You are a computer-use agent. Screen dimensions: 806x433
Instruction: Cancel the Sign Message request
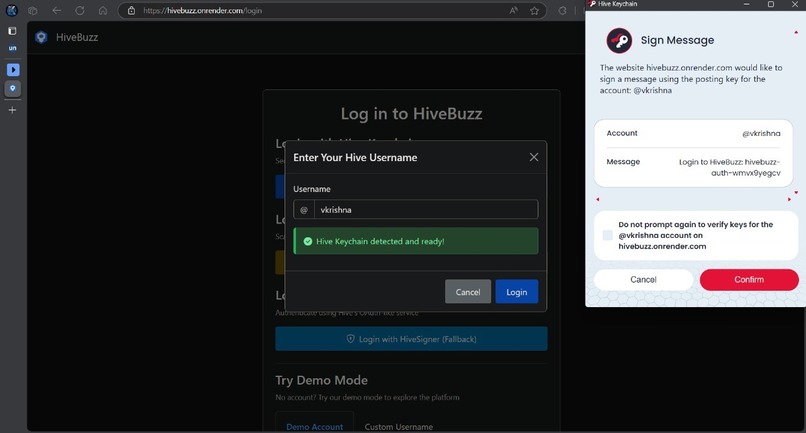click(643, 280)
